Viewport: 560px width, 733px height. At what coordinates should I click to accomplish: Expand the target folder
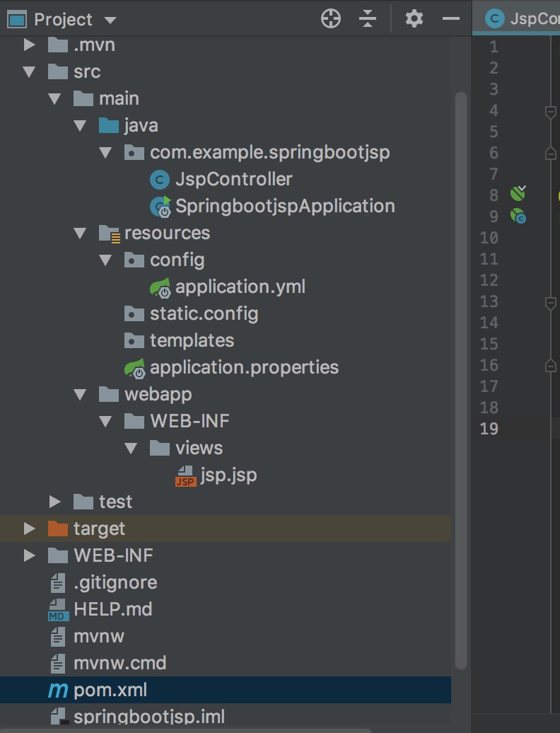click(29, 529)
